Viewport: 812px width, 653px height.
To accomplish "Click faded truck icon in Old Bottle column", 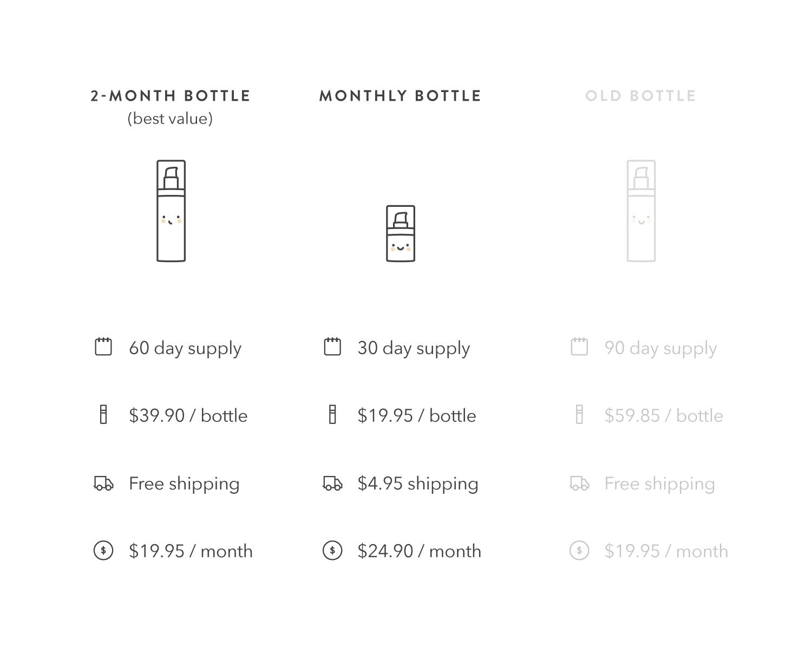I will tap(579, 483).
